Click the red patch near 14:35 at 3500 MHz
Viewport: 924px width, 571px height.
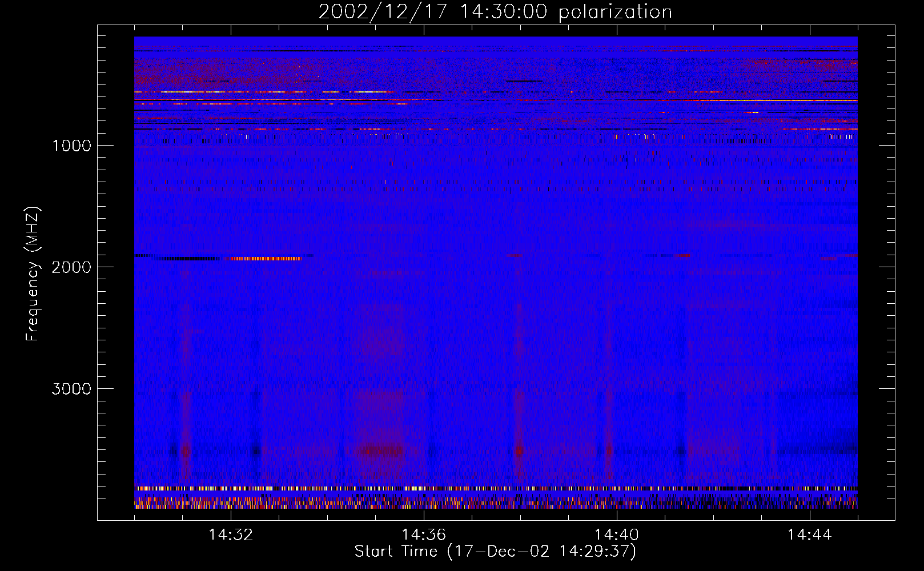[x=382, y=451]
